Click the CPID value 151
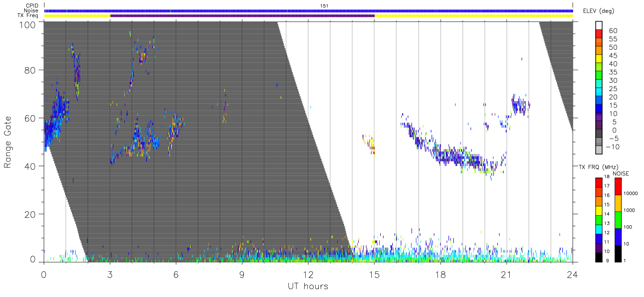Viewport: 644px width, 297px height. [324, 6]
